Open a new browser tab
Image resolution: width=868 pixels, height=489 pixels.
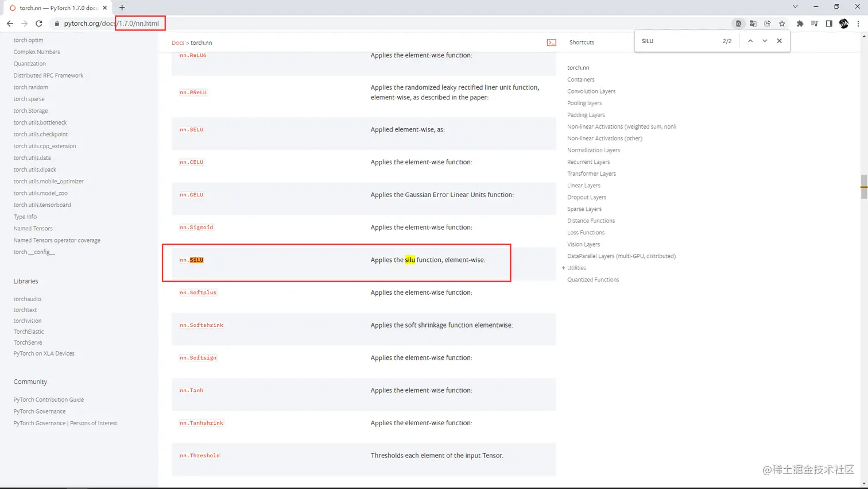pyautogui.click(x=122, y=8)
